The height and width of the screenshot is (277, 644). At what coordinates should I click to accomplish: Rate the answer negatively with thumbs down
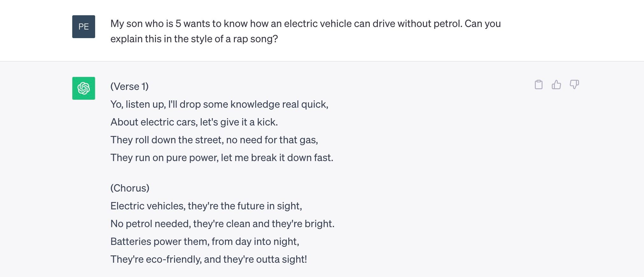(x=575, y=85)
